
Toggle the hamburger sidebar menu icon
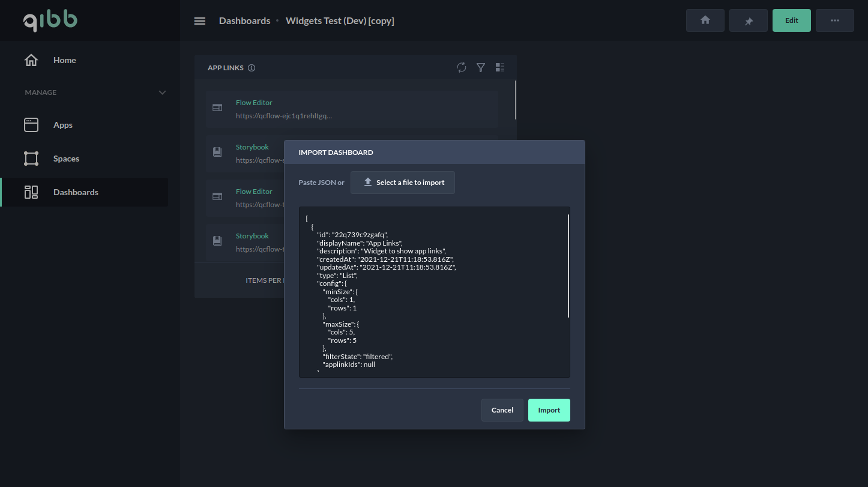coord(200,21)
